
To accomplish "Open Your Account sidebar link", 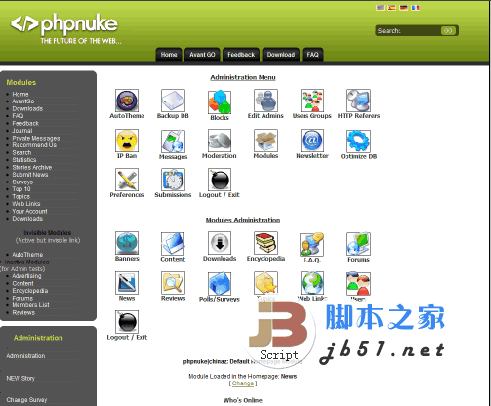I will (x=30, y=212).
